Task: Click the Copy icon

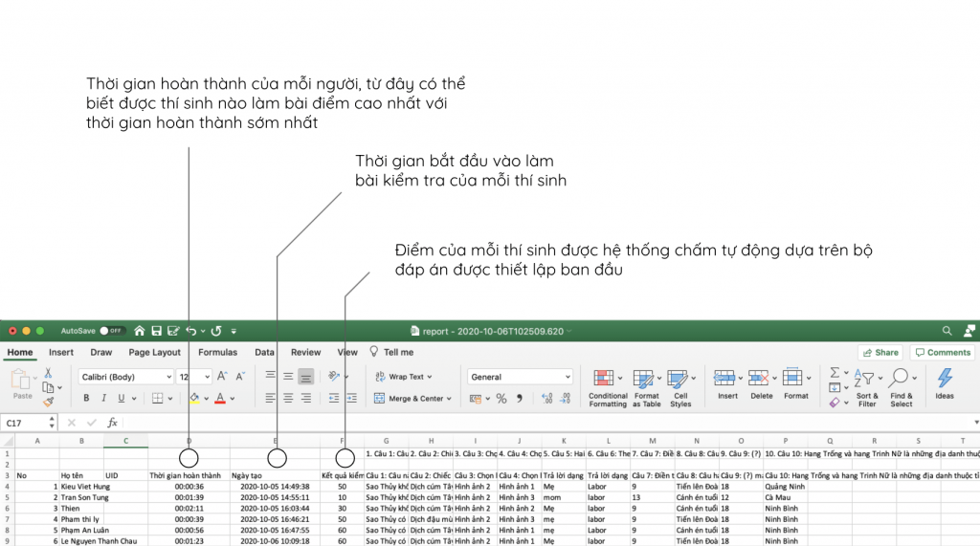Action: (48, 387)
